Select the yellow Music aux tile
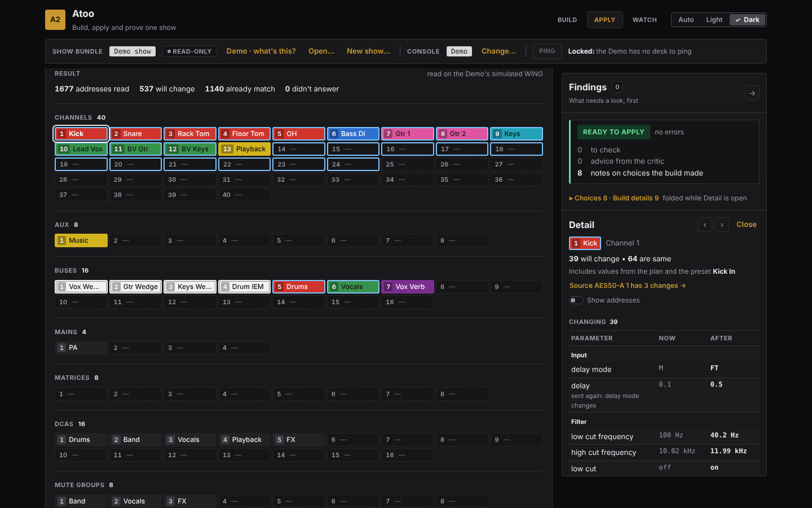Image resolution: width=812 pixels, height=508 pixels. 81,240
